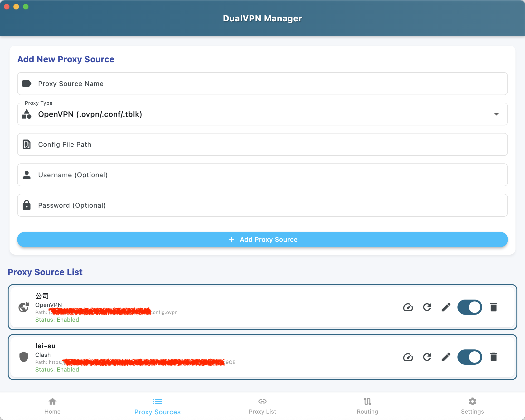Refresh the 公司 OpenVPN source
Image resolution: width=525 pixels, height=420 pixels.
(427, 307)
